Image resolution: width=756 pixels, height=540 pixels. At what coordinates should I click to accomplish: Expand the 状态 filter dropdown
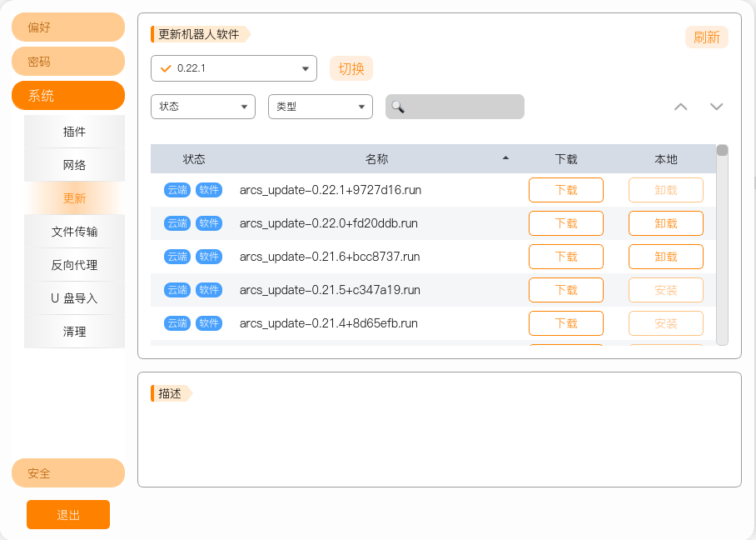pyautogui.click(x=203, y=107)
